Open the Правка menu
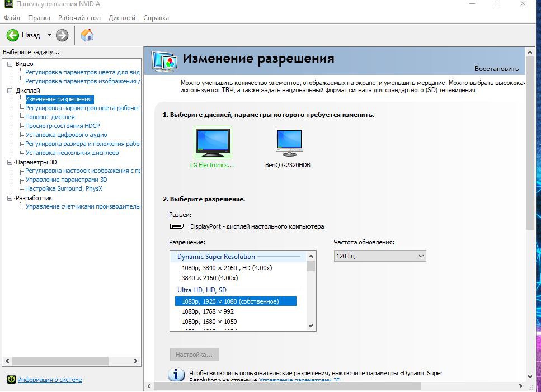Viewport: 541px width, 392px height. pyautogui.click(x=39, y=18)
